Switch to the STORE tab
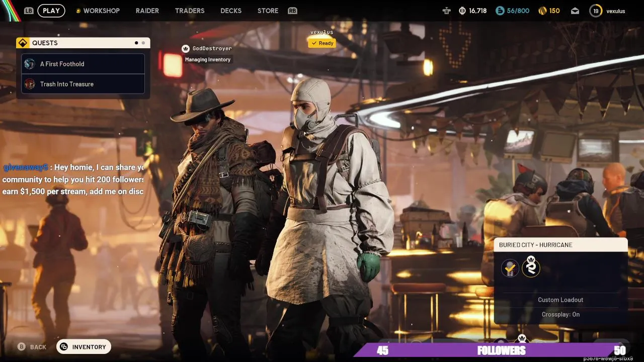 coord(268,11)
